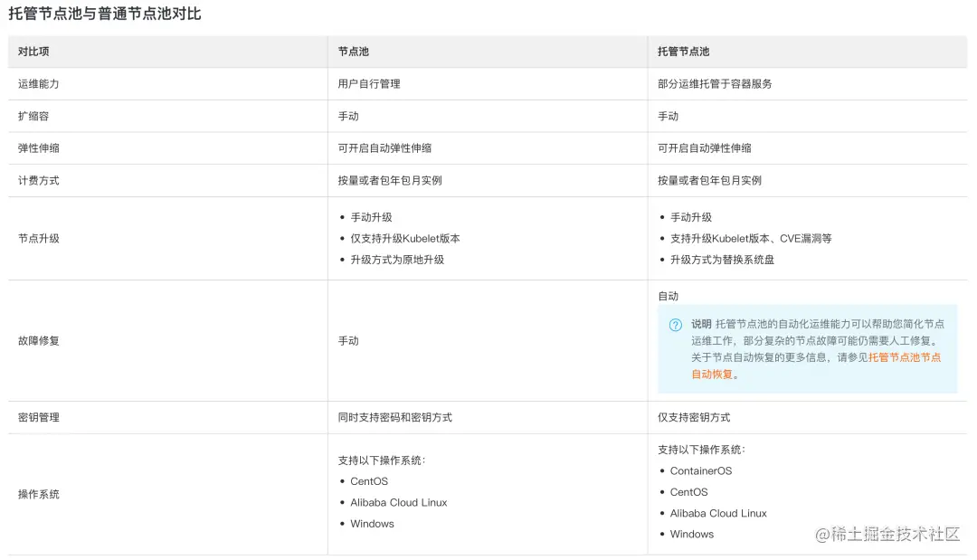Click the 操作系统 row label
Image resolution: width=977 pixels, height=560 pixels.
[x=39, y=494]
